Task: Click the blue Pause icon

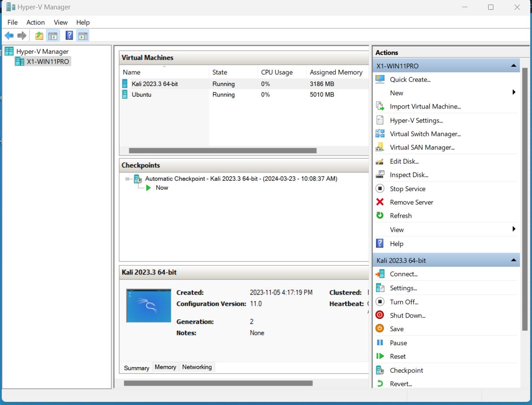Action: [x=380, y=343]
